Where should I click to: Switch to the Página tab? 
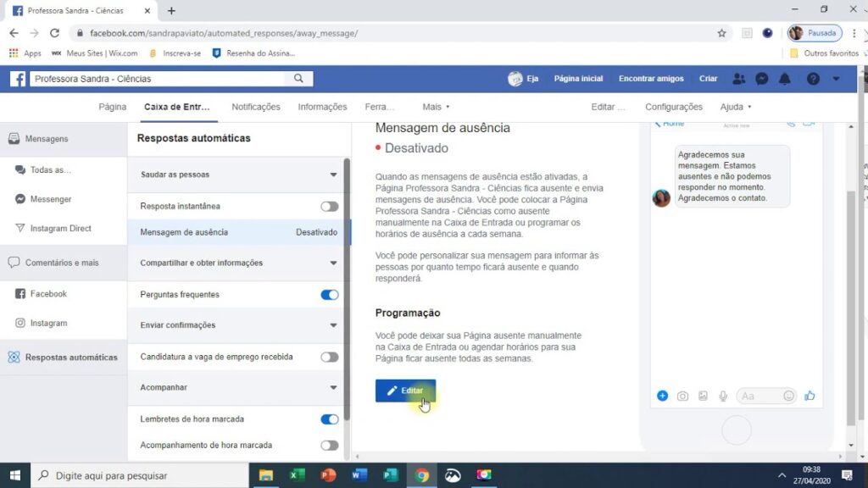tap(113, 107)
